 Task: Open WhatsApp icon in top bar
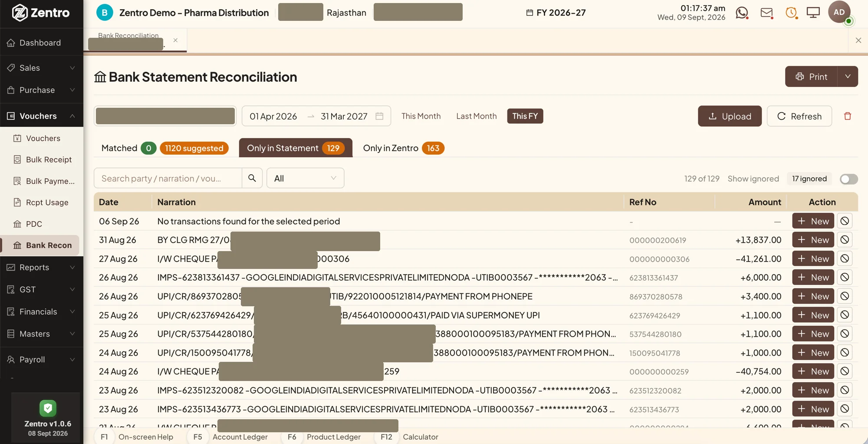click(742, 13)
